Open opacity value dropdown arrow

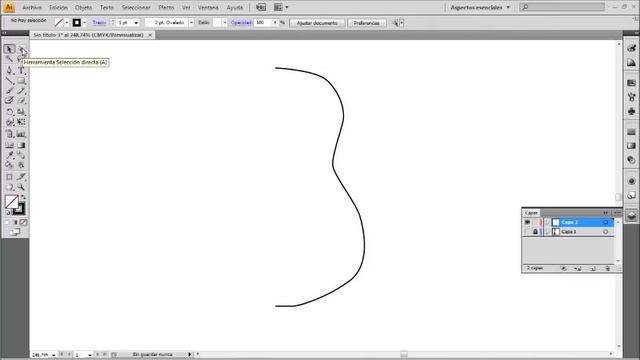[275, 23]
